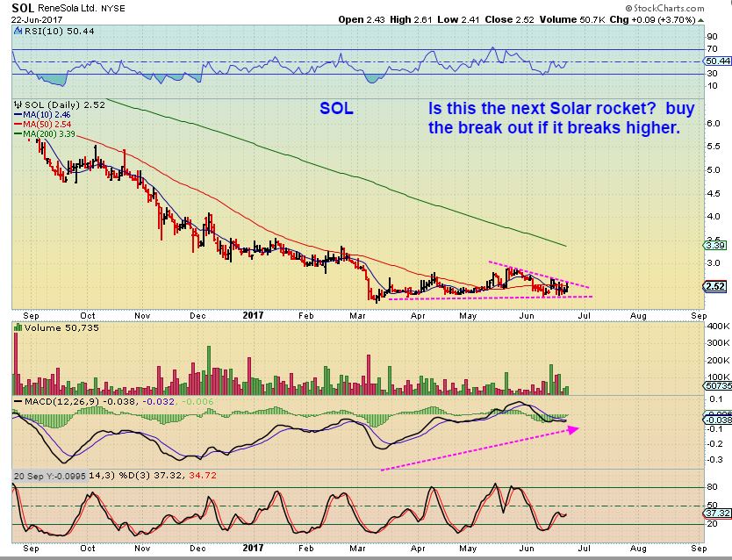Click the candlestick icon beside SOL (Daily)
This screenshot has height=560, width=732.
click(x=18, y=104)
